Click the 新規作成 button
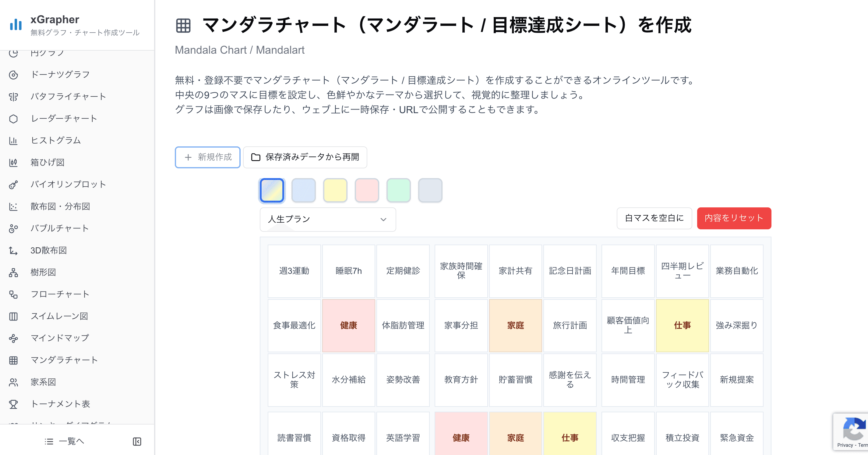Viewport: 868px width, 455px height. [208, 157]
